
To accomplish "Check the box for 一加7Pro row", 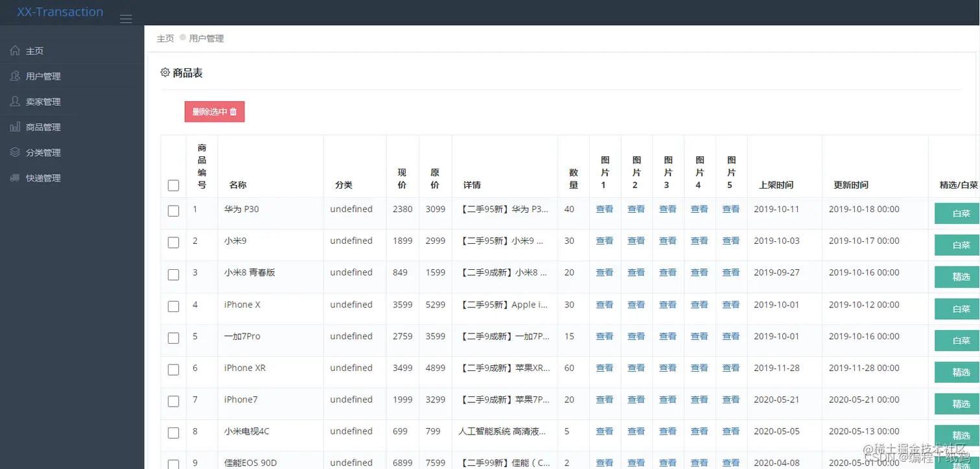I will 173,338.
